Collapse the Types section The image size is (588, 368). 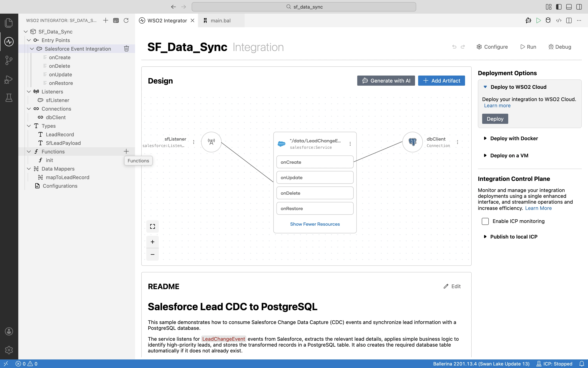tap(29, 126)
